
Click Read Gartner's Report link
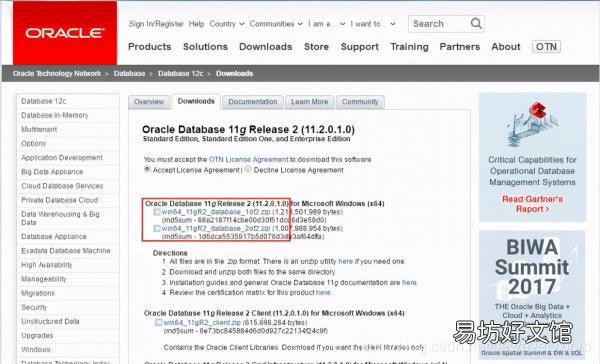532,204
